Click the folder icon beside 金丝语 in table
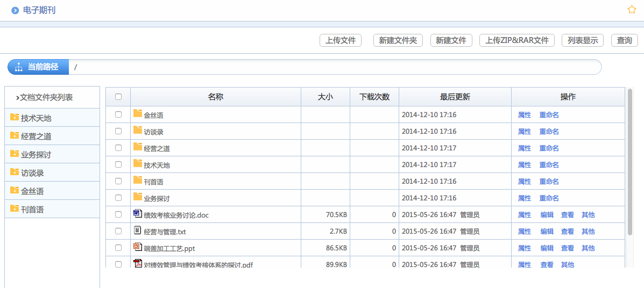 [137, 114]
